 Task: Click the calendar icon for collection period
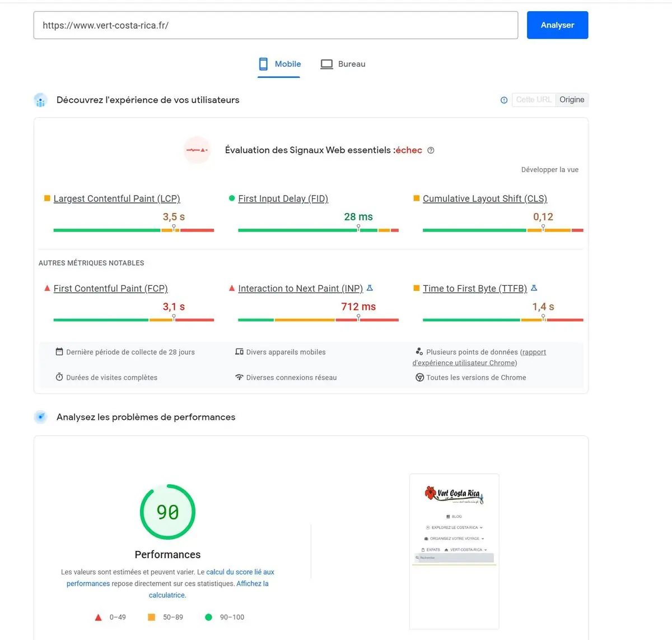point(59,352)
